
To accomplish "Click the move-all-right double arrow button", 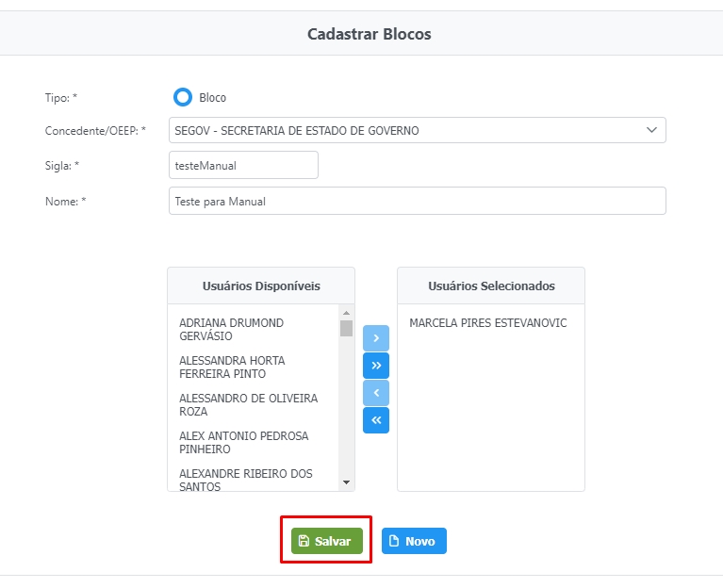I will (375, 365).
